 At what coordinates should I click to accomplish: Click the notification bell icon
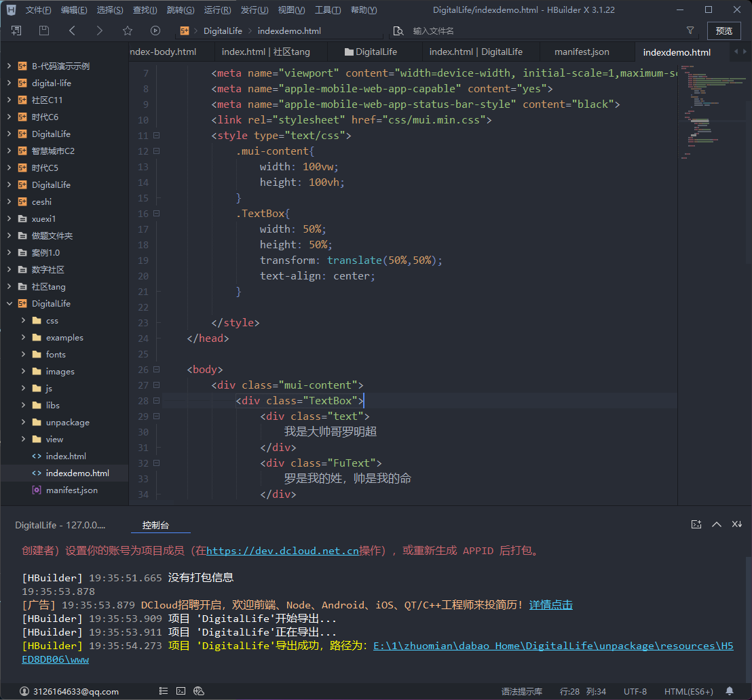click(730, 691)
